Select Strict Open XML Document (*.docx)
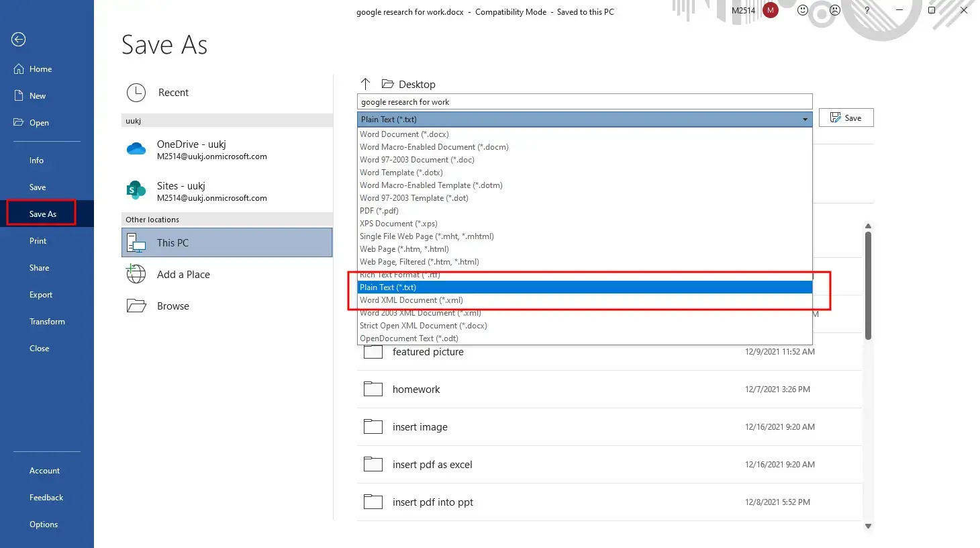Image resolution: width=980 pixels, height=548 pixels. [585, 326]
